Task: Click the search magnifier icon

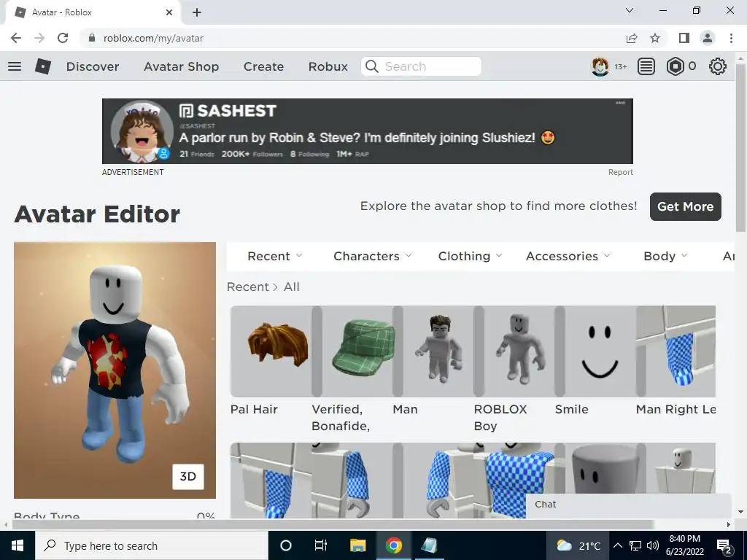Action: tap(371, 66)
